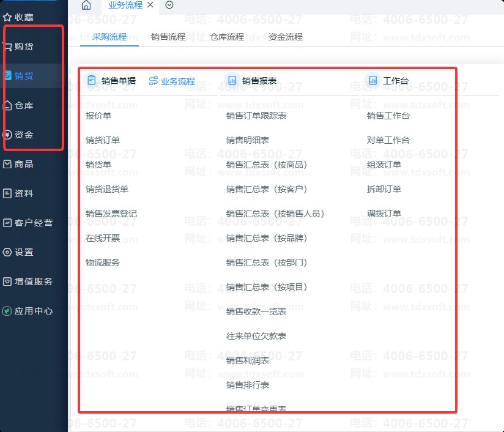Screen dimensions: 504x432
Task: Open 往来单位欠款表
Action: (x=256, y=336)
